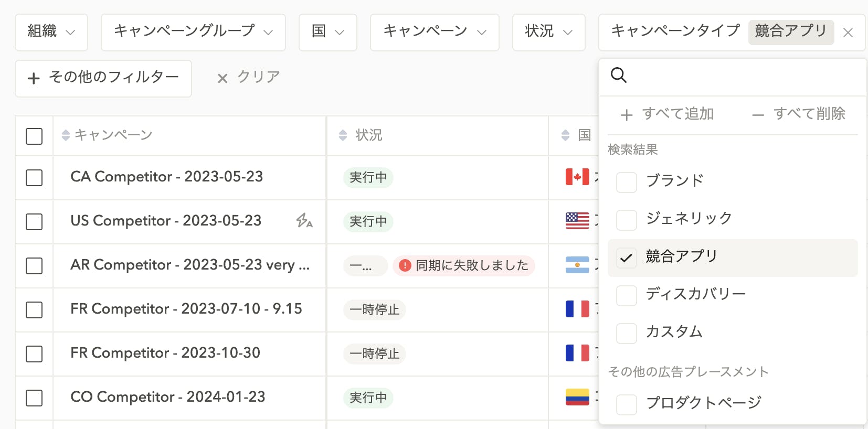Viewport: 868px width, 429px height.
Task: Sort by キャンペーン column arrows
Action: pos(66,135)
